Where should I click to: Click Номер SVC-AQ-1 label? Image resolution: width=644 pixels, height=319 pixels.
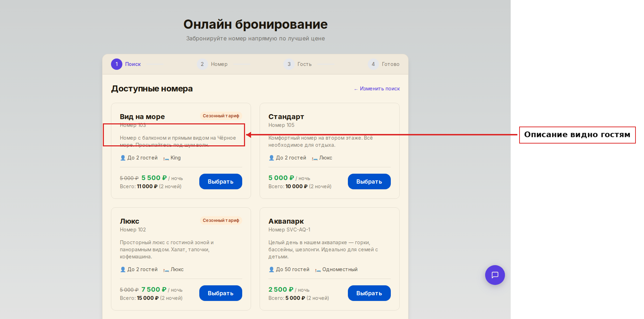[289, 230]
